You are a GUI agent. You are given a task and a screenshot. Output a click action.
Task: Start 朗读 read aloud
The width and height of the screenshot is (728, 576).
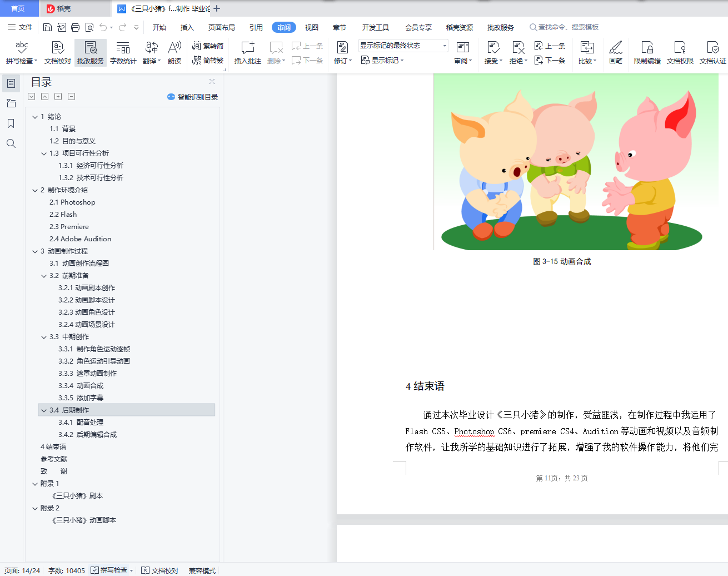click(174, 53)
